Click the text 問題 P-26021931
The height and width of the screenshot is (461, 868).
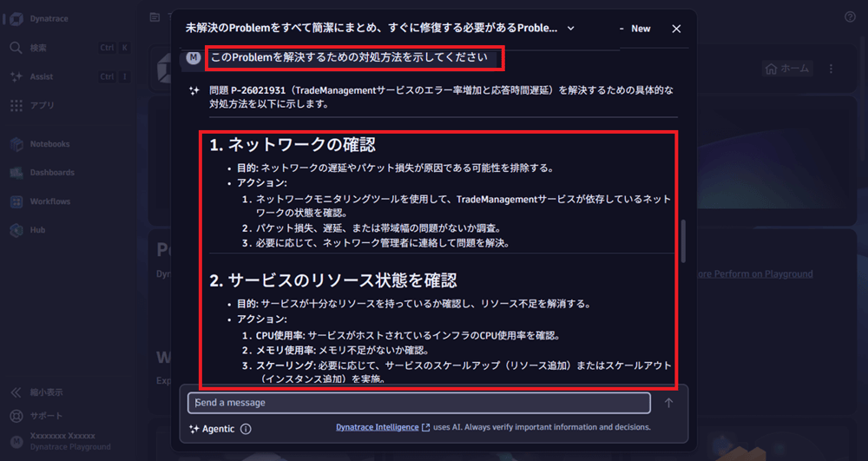pyautogui.click(x=248, y=90)
